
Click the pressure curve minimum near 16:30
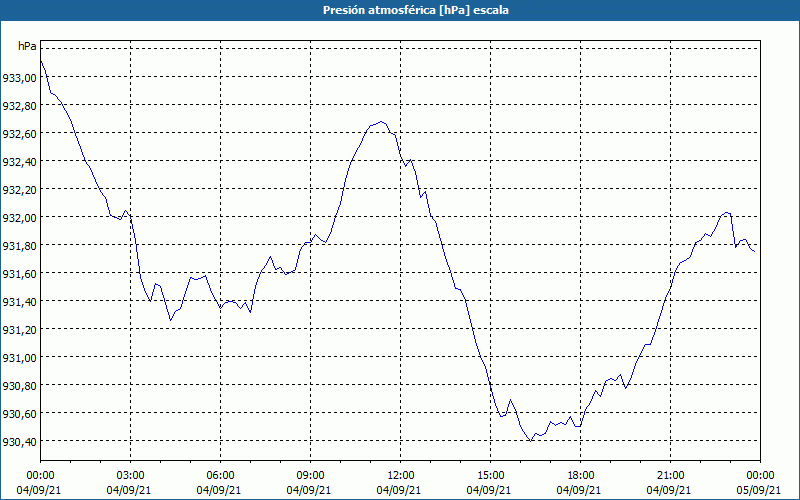click(x=531, y=441)
